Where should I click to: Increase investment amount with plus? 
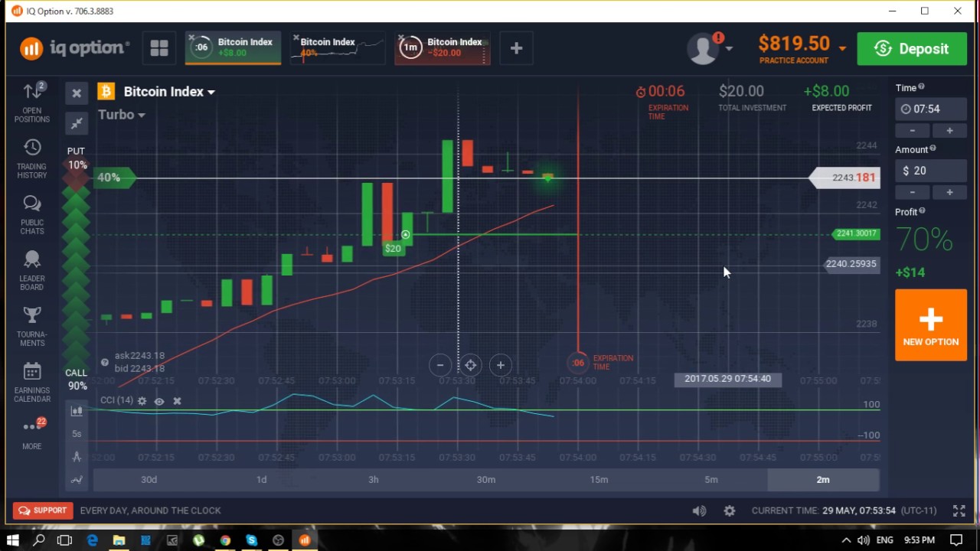click(949, 192)
